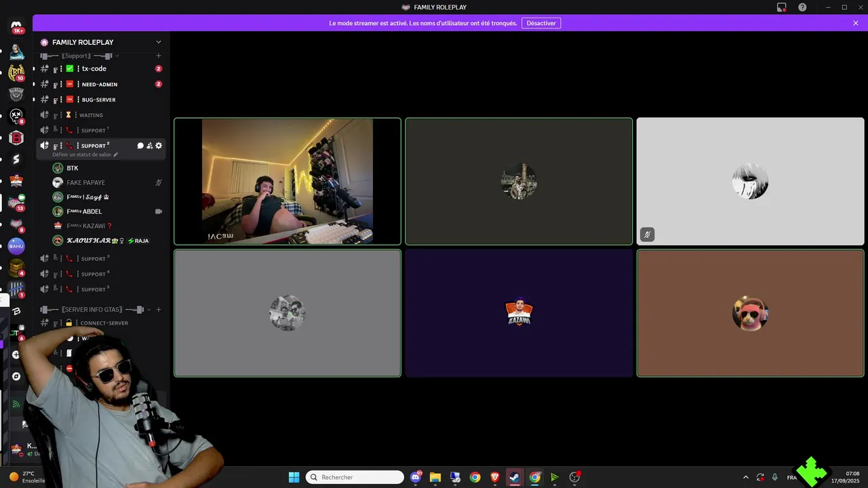Viewport: 868px width, 488px height.
Task: Show hidden system tray icons
Action: [746, 477]
